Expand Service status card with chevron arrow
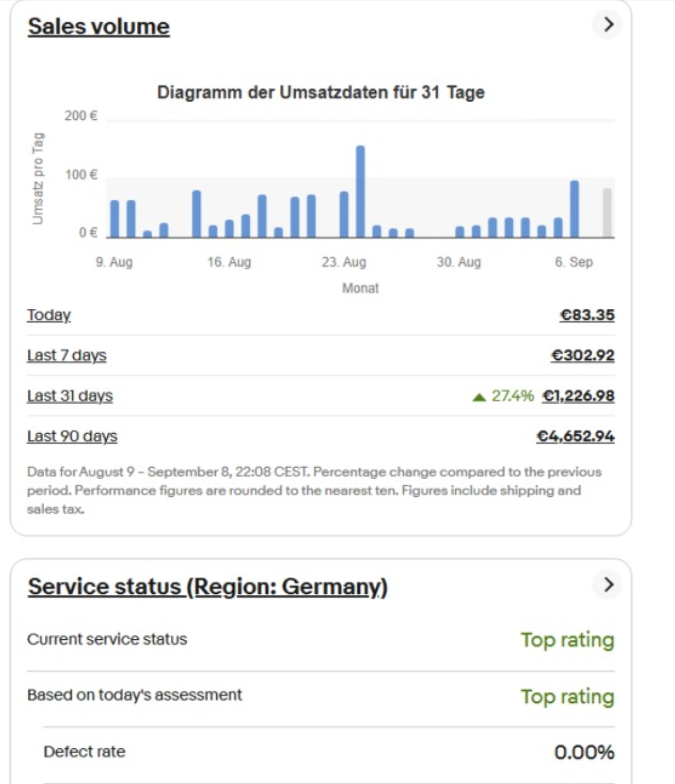This screenshot has width=675, height=784. point(608,585)
